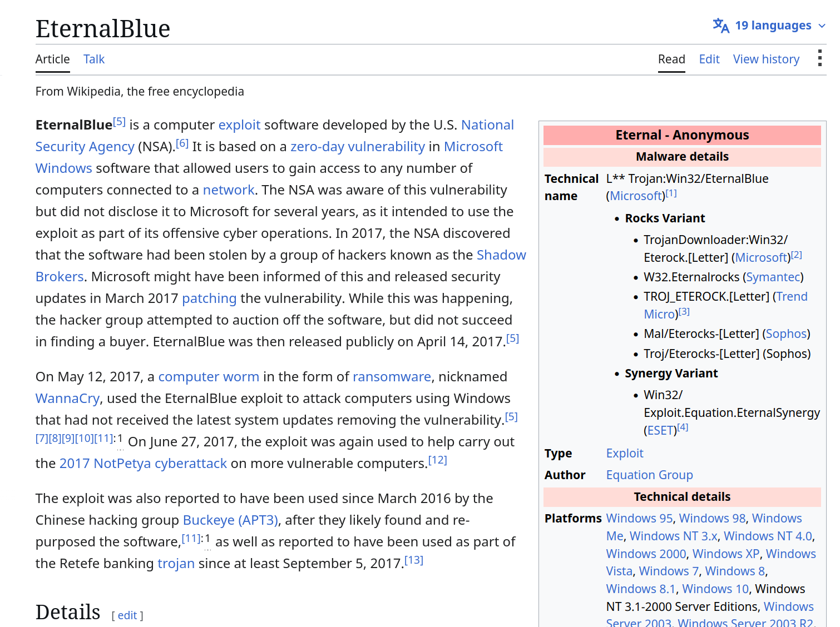840x627 pixels.
Task: Click citation [7] in WannaCry paragraph
Action: pyautogui.click(x=42, y=439)
